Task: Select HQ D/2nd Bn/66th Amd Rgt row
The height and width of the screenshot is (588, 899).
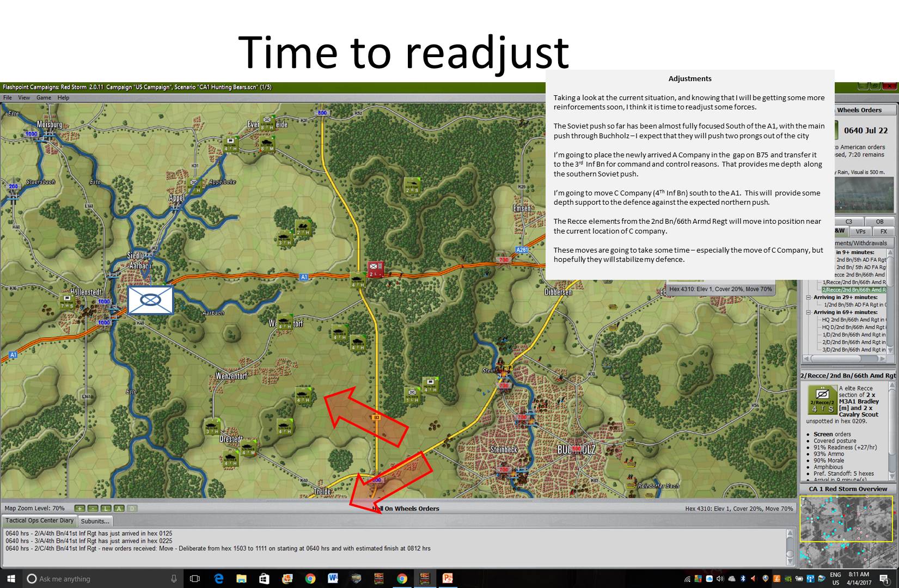Action: click(854, 327)
